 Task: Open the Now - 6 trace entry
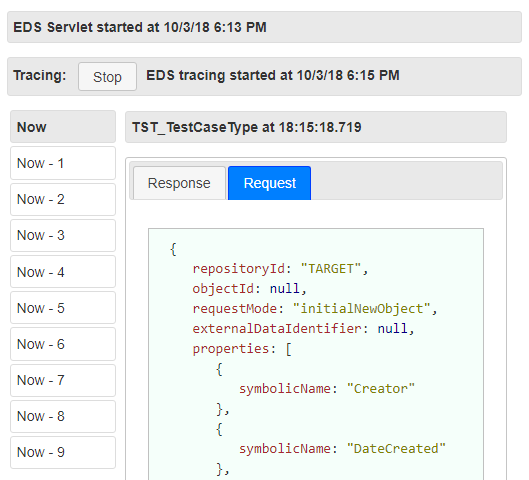point(63,344)
